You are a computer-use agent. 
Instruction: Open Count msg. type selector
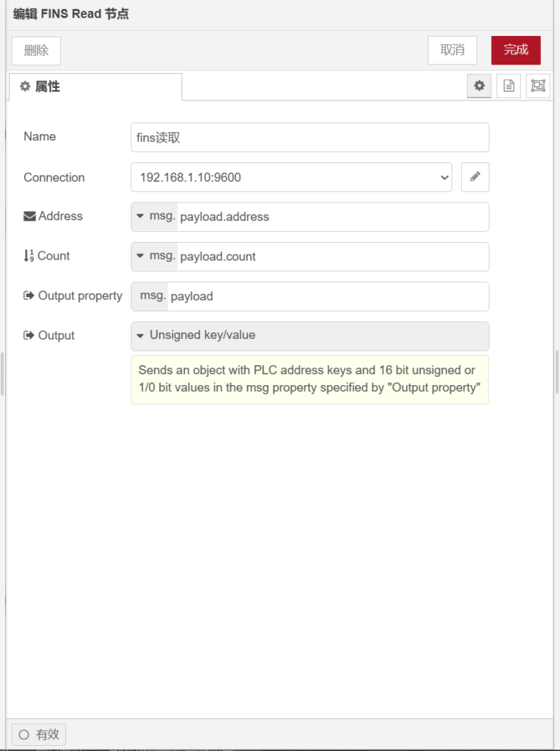pyautogui.click(x=155, y=256)
